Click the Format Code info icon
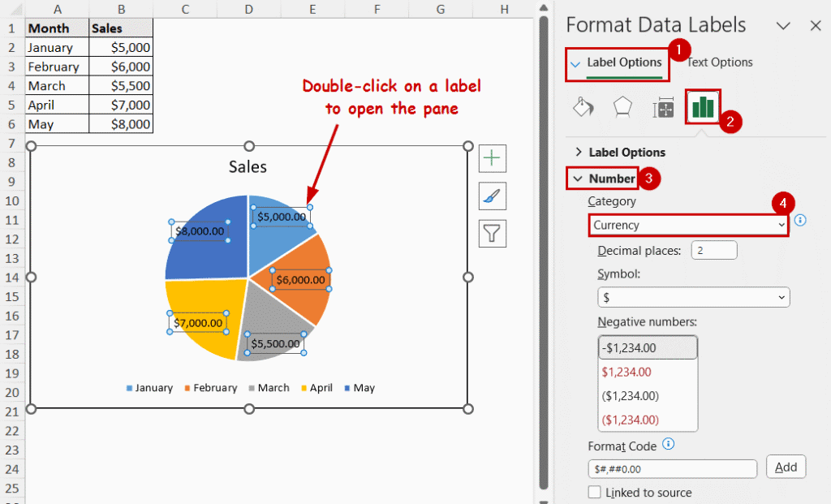 tap(670, 445)
